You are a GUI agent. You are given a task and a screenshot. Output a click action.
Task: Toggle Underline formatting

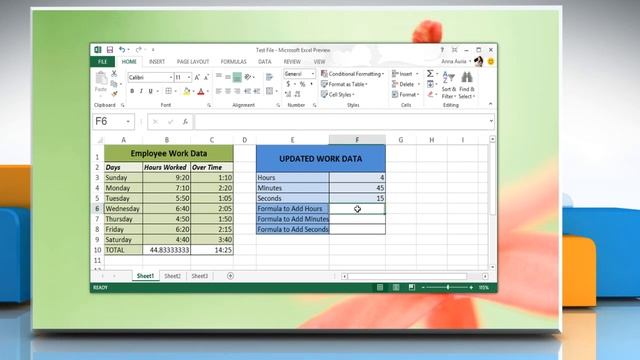click(151, 91)
